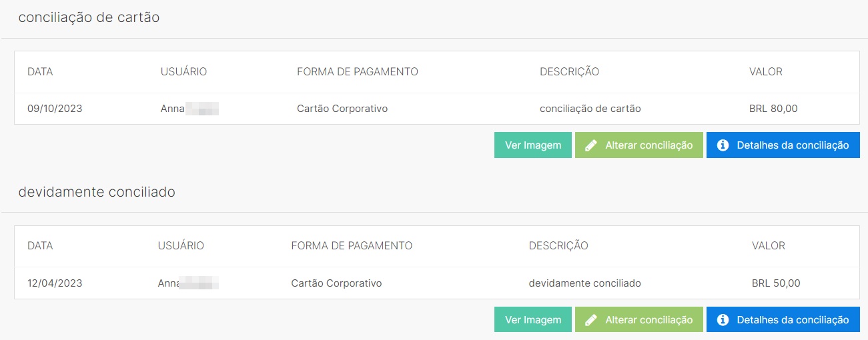Image resolution: width=868 pixels, height=340 pixels.
Task: Click DATA column header above 12/04/2023
Action: (x=40, y=246)
